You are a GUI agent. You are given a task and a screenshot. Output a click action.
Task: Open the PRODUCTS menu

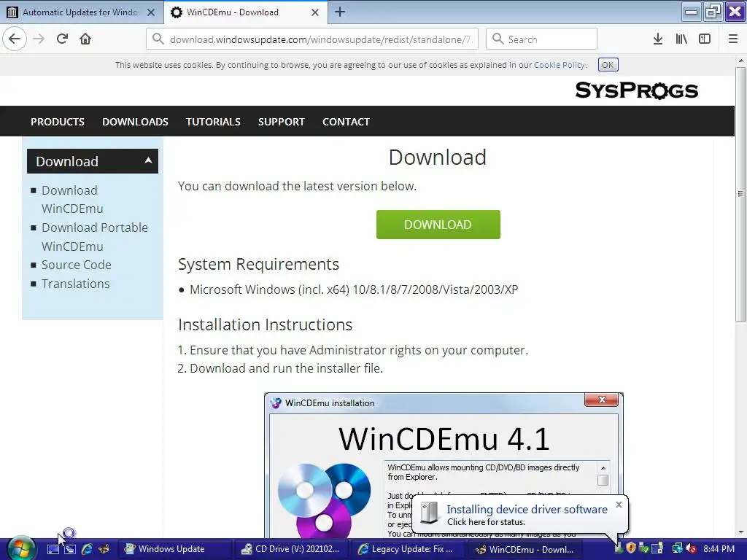coord(58,122)
